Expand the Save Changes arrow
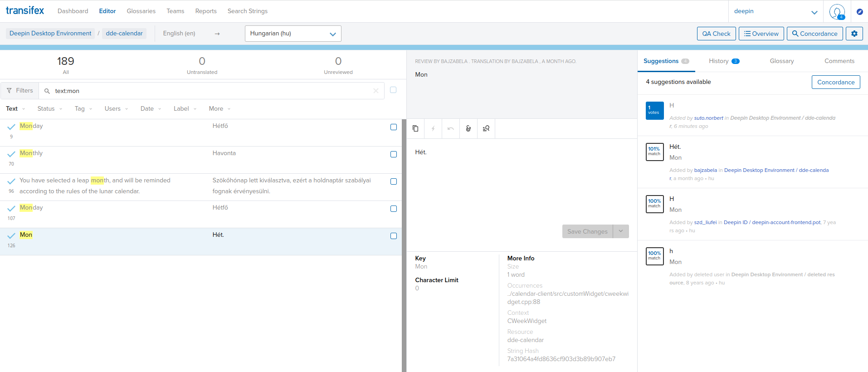Viewport: 868px width, 372px height. [621, 231]
